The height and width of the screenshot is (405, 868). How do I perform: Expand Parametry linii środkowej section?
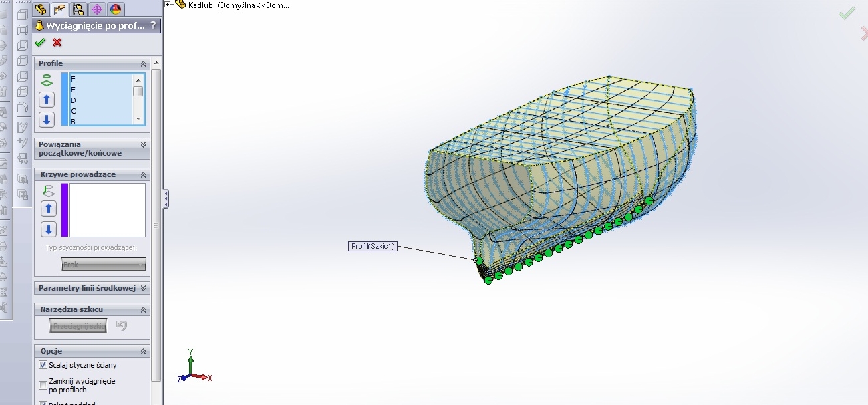143,288
